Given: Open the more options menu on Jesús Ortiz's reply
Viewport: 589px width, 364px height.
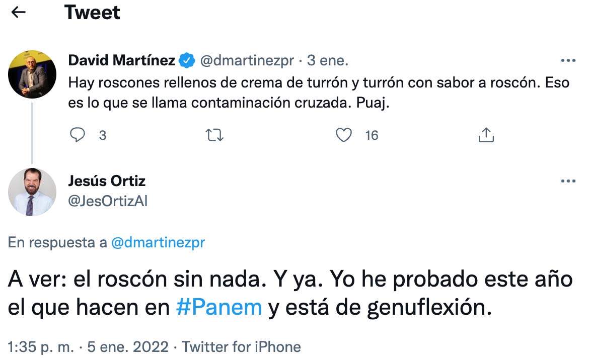Looking at the screenshot, I should (x=568, y=180).
